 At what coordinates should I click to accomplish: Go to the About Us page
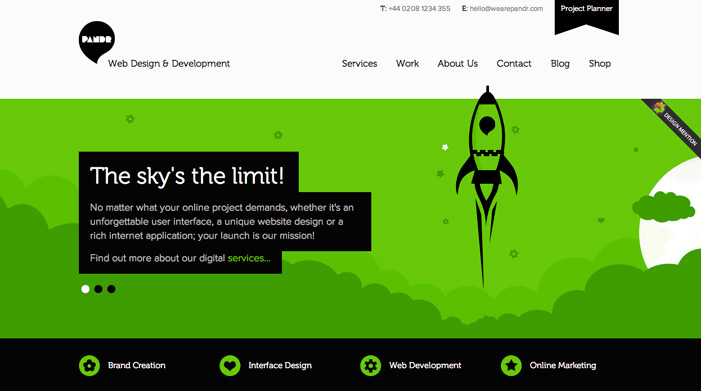point(457,63)
